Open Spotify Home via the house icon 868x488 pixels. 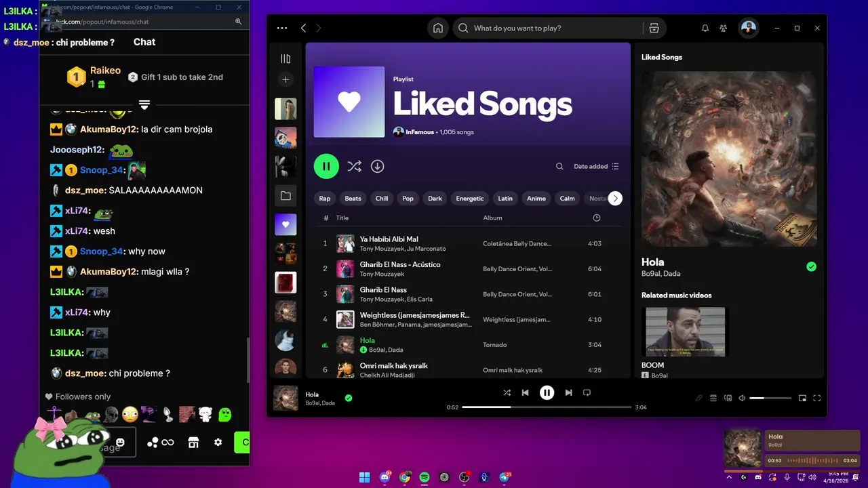pyautogui.click(x=438, y=28)
